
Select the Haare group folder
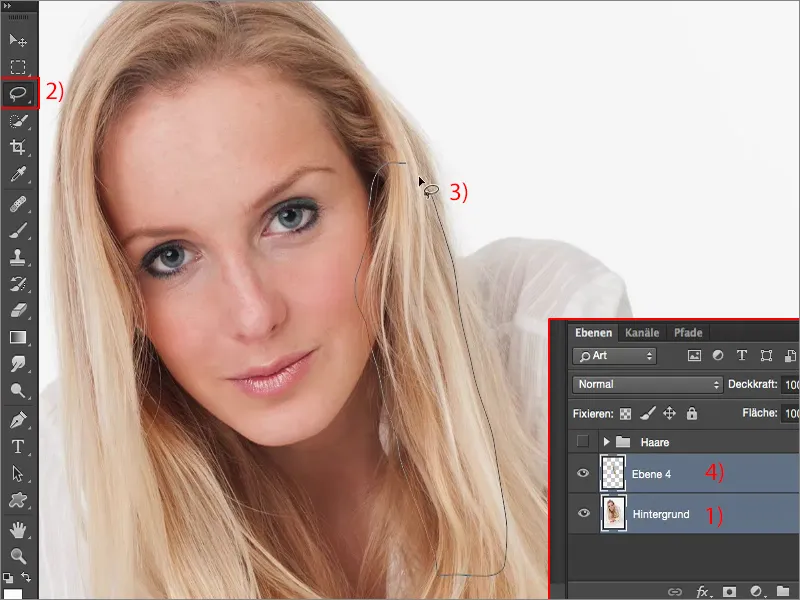click(623, 442)
